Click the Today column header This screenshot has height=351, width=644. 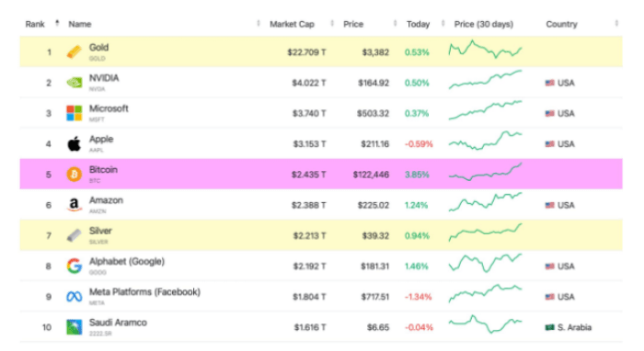pos(418,24)
